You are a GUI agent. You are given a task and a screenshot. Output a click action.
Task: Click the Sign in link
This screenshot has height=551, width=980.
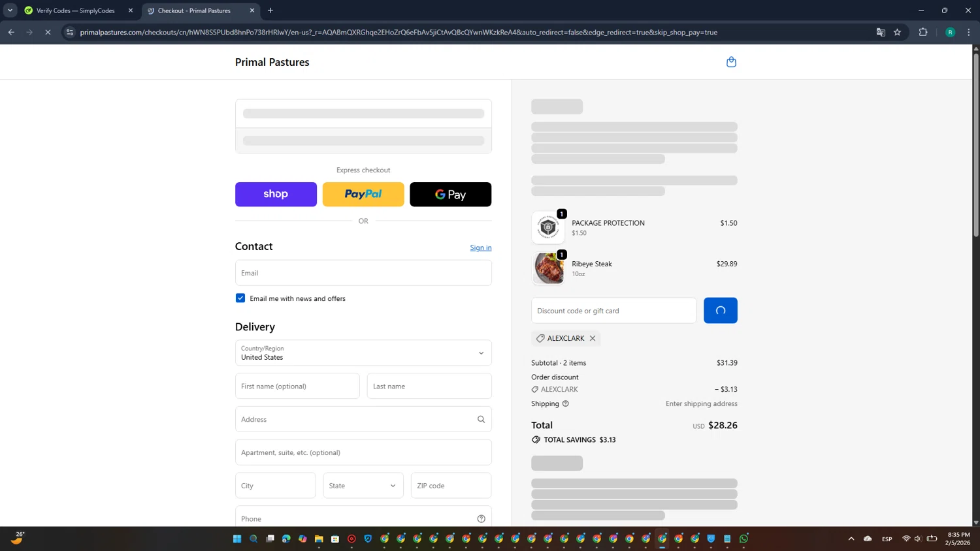pyautogui.click(x=481, y=247)
